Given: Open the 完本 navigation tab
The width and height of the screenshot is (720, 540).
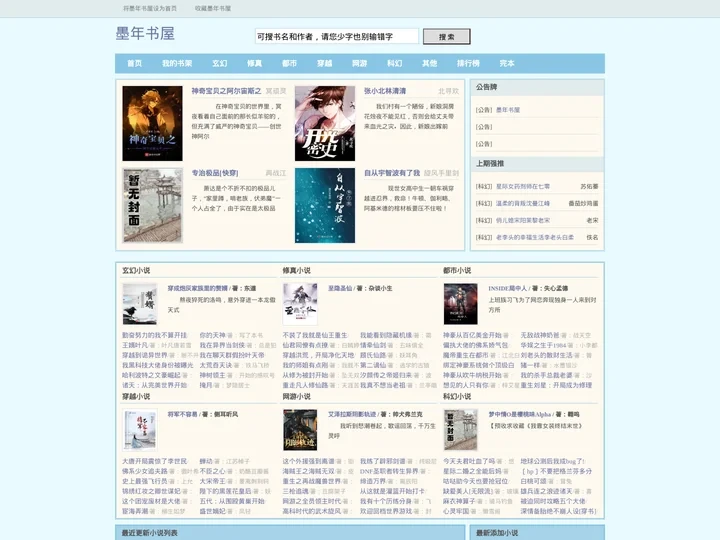Looking at the screenshot, I should [x=506, y=63].
